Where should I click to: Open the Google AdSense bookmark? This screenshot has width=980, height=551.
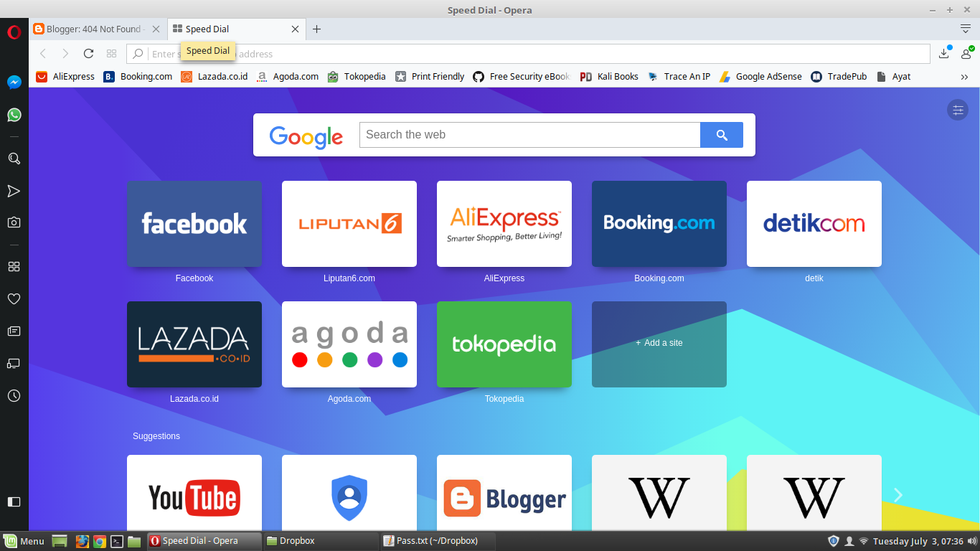(760, 77)
